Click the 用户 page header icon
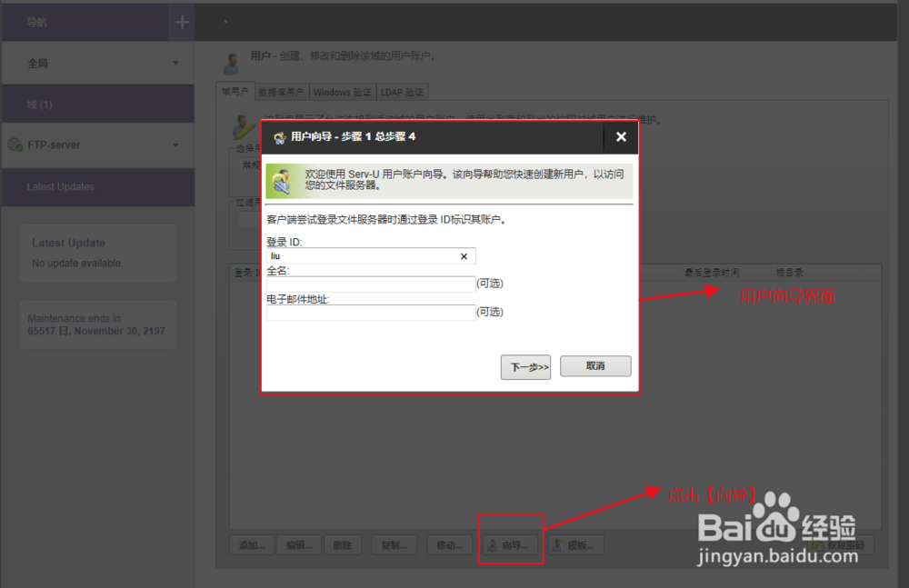 (232, 64)
